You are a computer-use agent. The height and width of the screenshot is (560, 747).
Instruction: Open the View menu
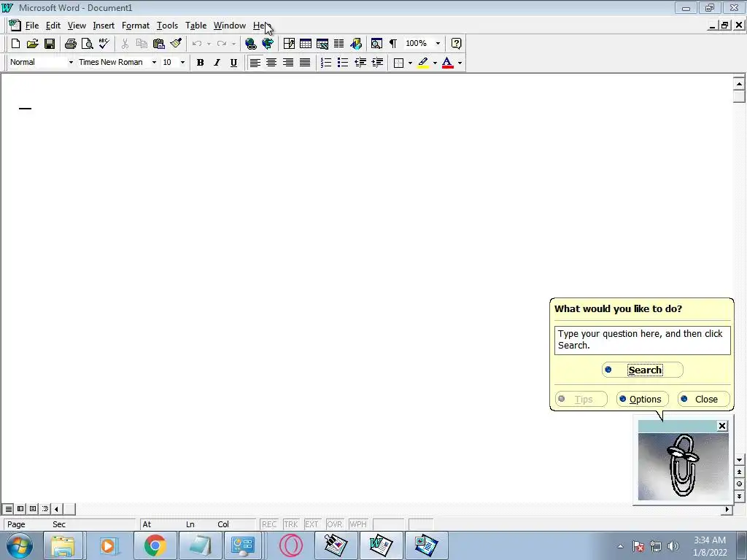76,26
